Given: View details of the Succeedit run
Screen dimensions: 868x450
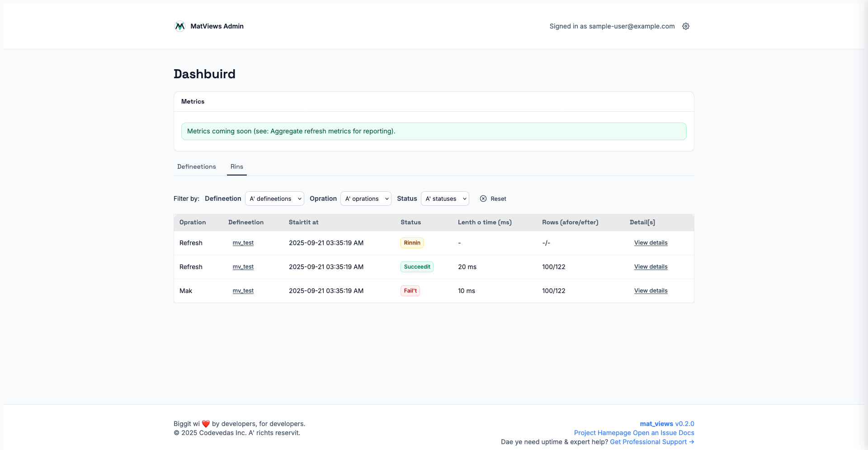Looking at the screenshot, I should [x=651, y=267].
